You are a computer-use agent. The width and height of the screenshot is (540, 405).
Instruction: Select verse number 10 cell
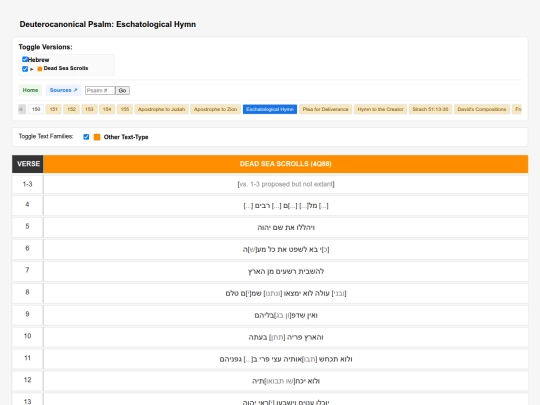(x=28, y=336)
